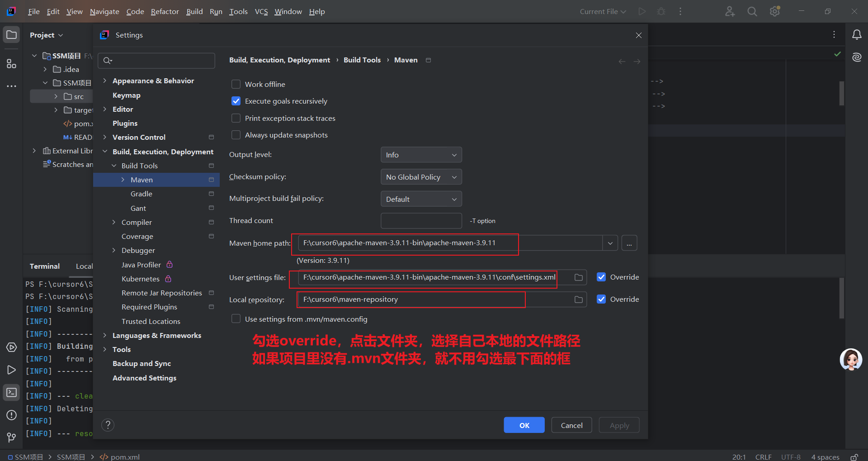
Task: Open the Current File run configuration
Action: coord(603,11)
